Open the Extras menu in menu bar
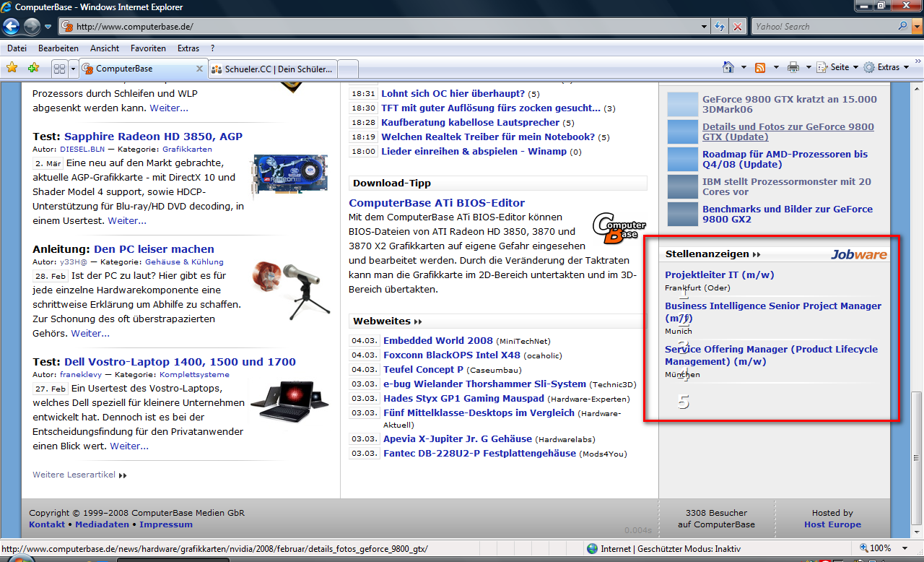 [x=188, y=48]
